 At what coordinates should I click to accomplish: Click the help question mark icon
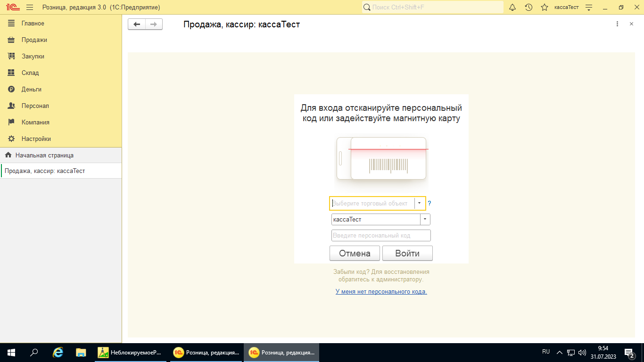point(429,204)
